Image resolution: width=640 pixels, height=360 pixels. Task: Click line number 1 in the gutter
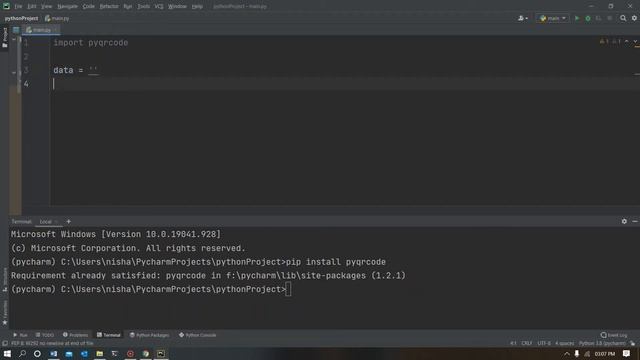pyautogui.click(x=26, y=43)
